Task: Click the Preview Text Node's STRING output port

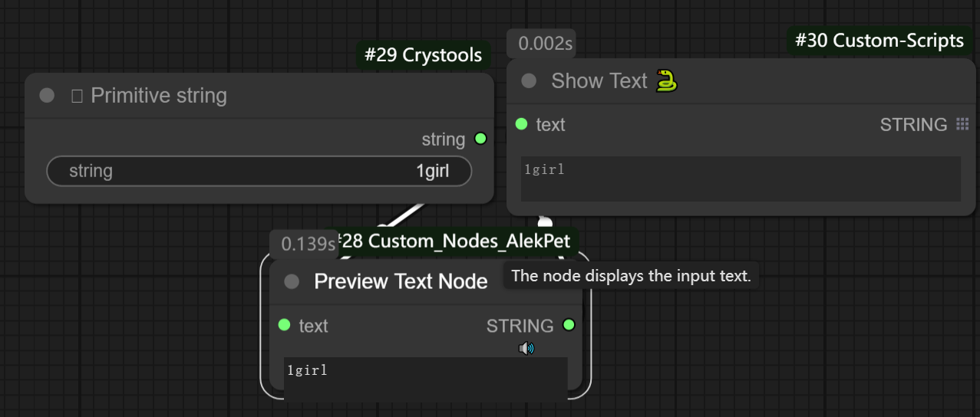Action: pos(569,325)
